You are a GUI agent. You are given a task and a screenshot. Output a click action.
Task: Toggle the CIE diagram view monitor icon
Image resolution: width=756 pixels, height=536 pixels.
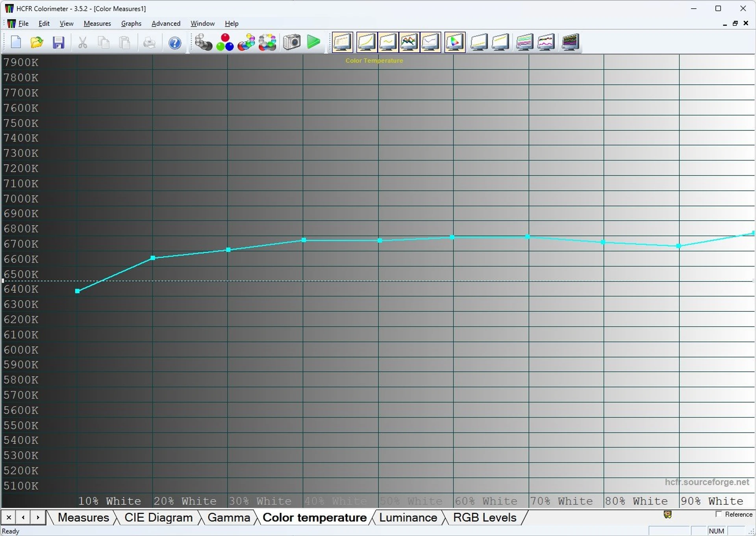pos(455,42)
